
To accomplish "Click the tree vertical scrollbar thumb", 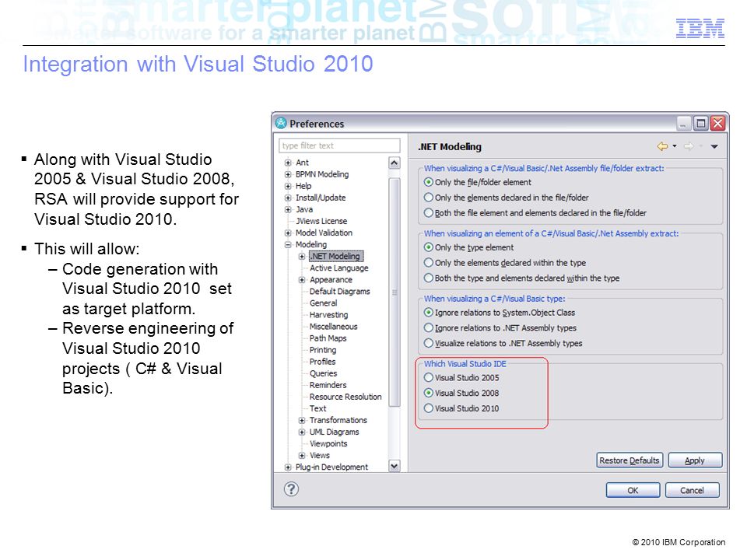I will tap(394, 292).
